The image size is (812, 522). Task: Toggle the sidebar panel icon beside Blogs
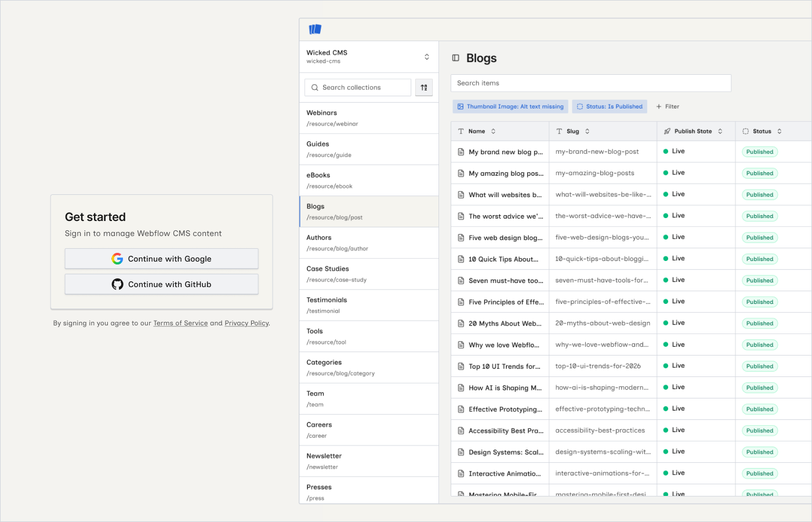click(x=456, y=58)
